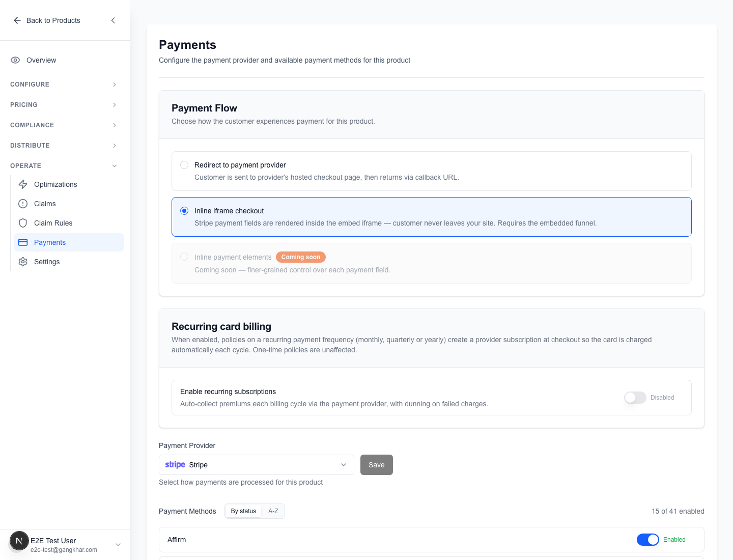Viewport: 733px width, 560px height.
Task: Sort payment methods A-Z
Action: pyautogui.click(x=273, y=511)
